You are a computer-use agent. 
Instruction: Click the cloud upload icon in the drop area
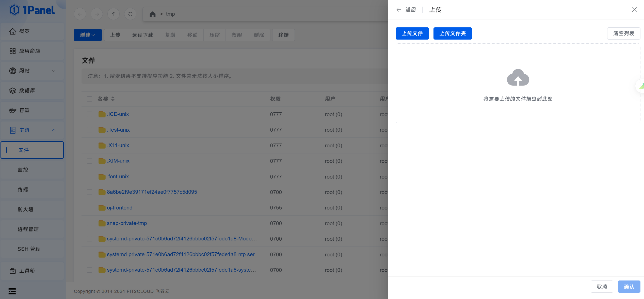coord(518,78)
